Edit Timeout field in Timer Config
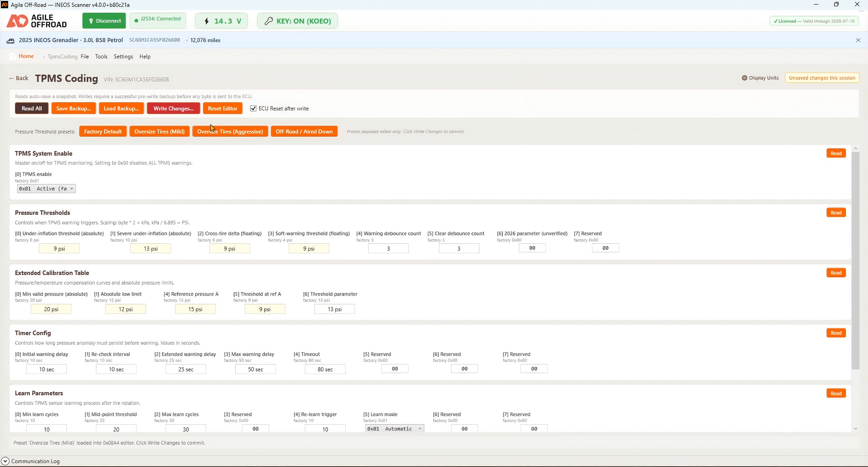This screenshot has width=868, height=467. click(325, 369)
